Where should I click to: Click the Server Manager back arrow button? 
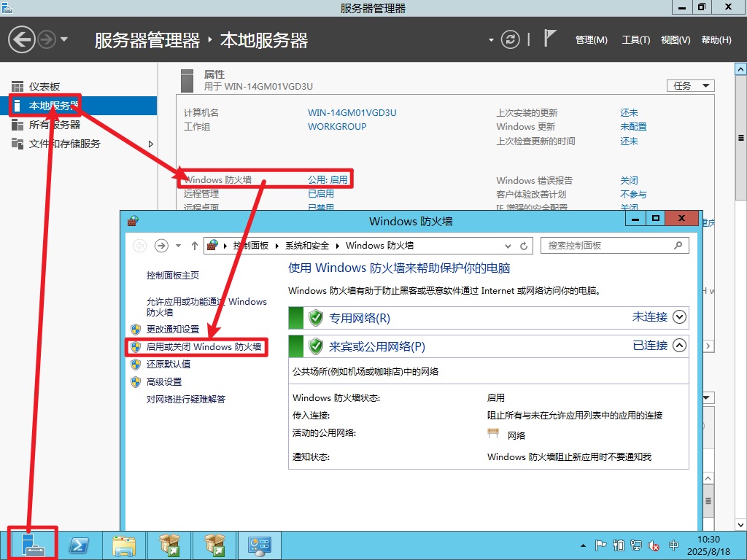(x=22, y=39)
